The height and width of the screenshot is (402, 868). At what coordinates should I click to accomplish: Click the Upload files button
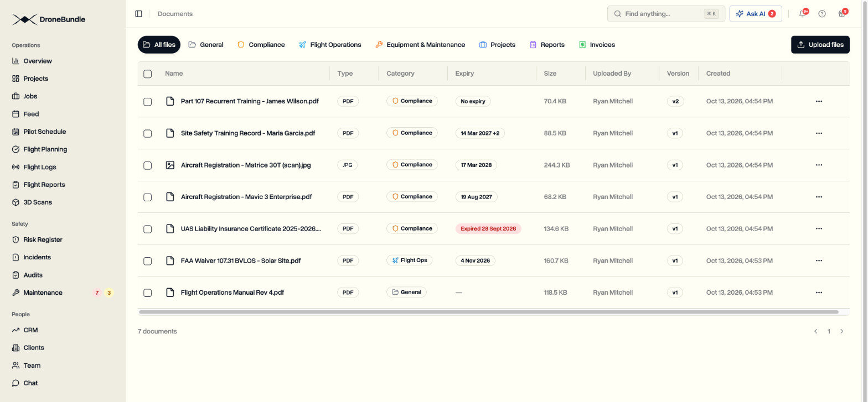pos(820,45)
